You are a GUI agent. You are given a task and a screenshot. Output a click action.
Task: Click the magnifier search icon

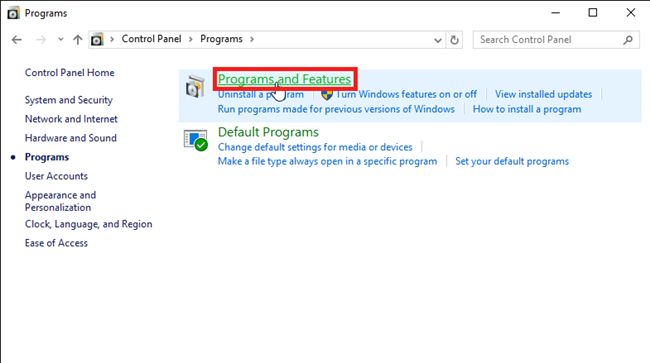pos(628,40)
